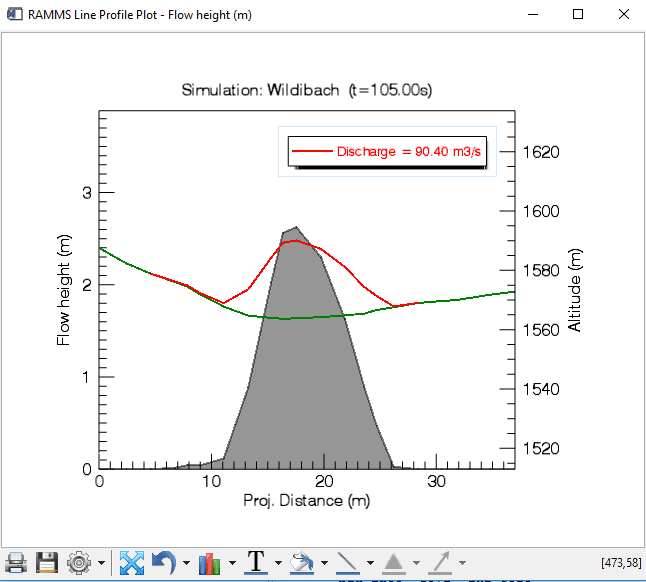Click the distance tick label 20

324,481
